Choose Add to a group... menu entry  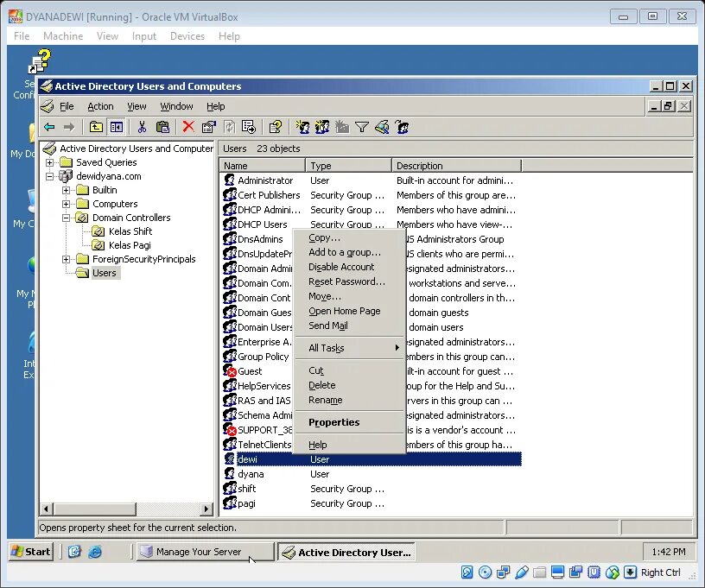pos(349,252)
